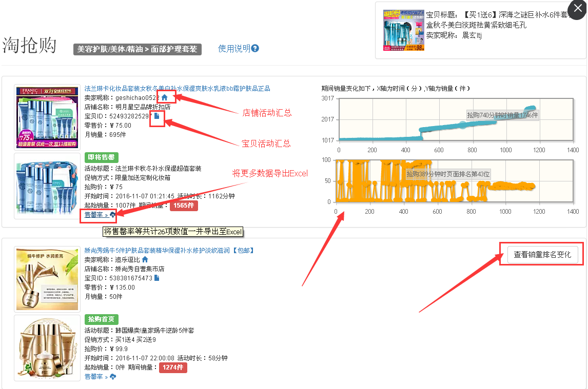Screen dimensions: 588x389
Task: Click retail price text ¥135.00
Action: click(x=122, y=288)
